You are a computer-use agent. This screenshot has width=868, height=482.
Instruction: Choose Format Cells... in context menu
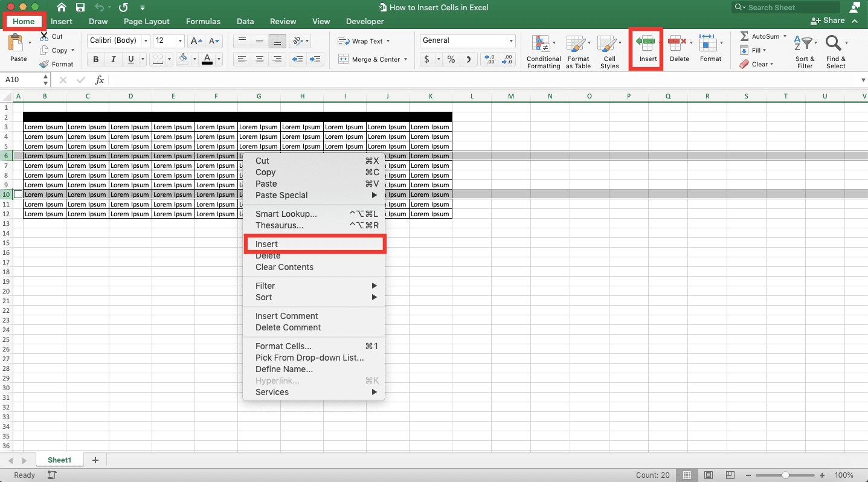coord(313,346)
